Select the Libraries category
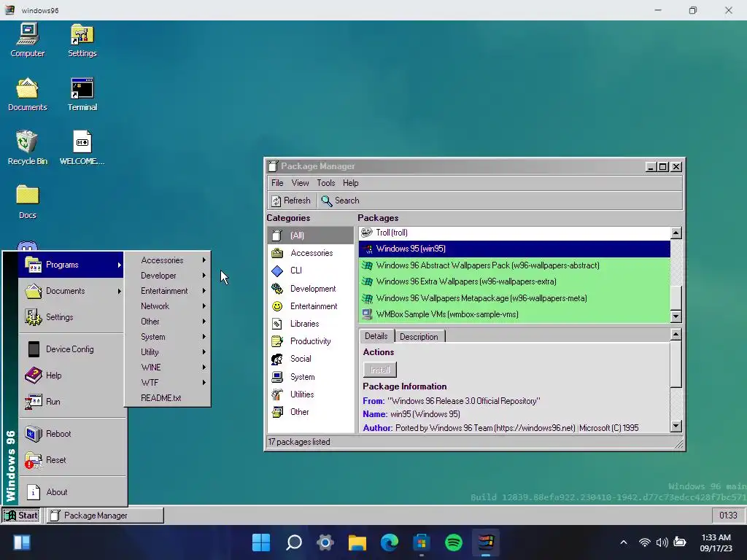The image size is (747, 560). pos(311,324)
